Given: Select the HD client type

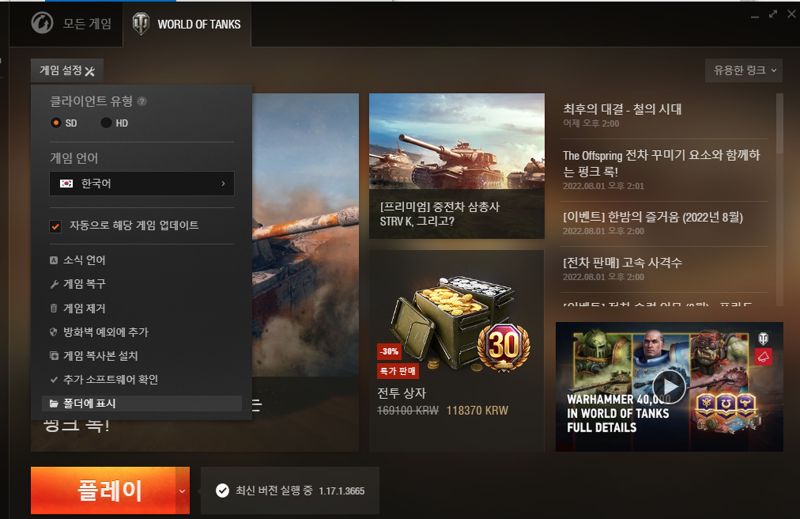Looking at the screenshot, I should coord(114,123).
